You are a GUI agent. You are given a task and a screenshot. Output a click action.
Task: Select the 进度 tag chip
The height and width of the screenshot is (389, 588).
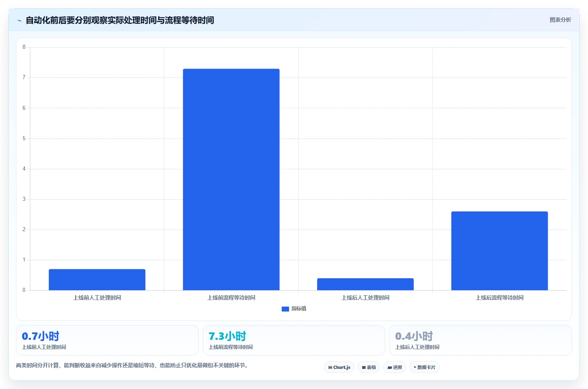pos(395,367)
